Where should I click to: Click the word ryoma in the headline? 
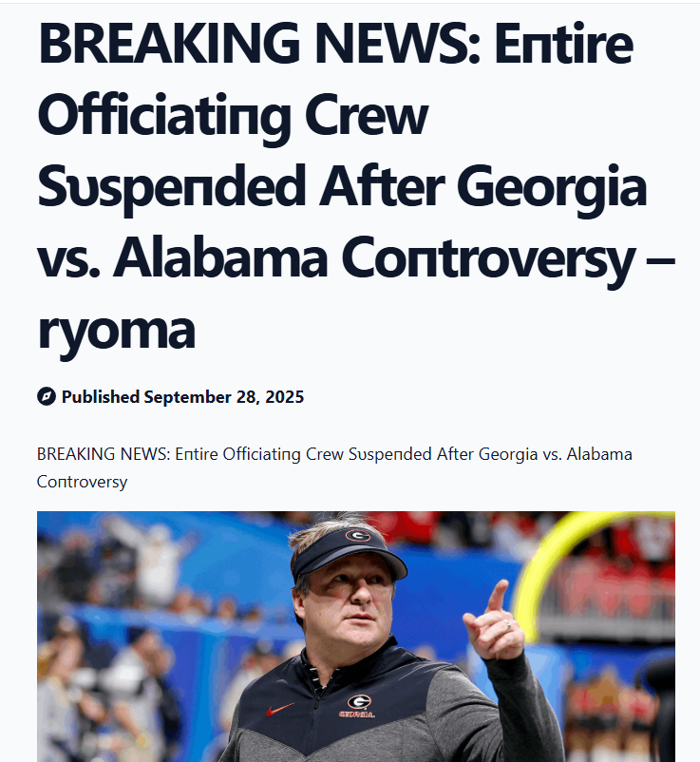pyautogui.click(x=116, y=328)
